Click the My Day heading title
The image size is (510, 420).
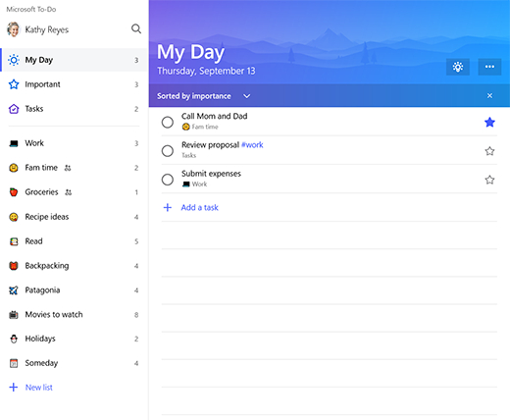pos(190,52)
